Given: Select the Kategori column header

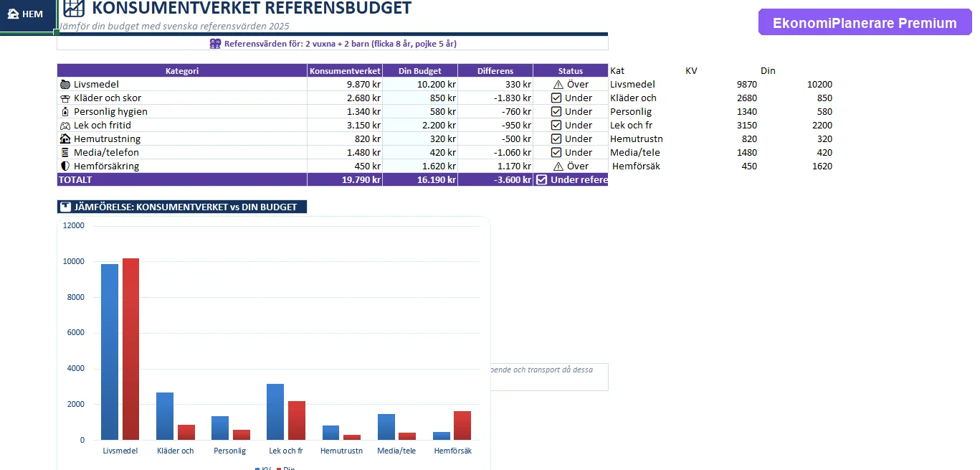Looking at the screenshot, I should tap(182, 71).
